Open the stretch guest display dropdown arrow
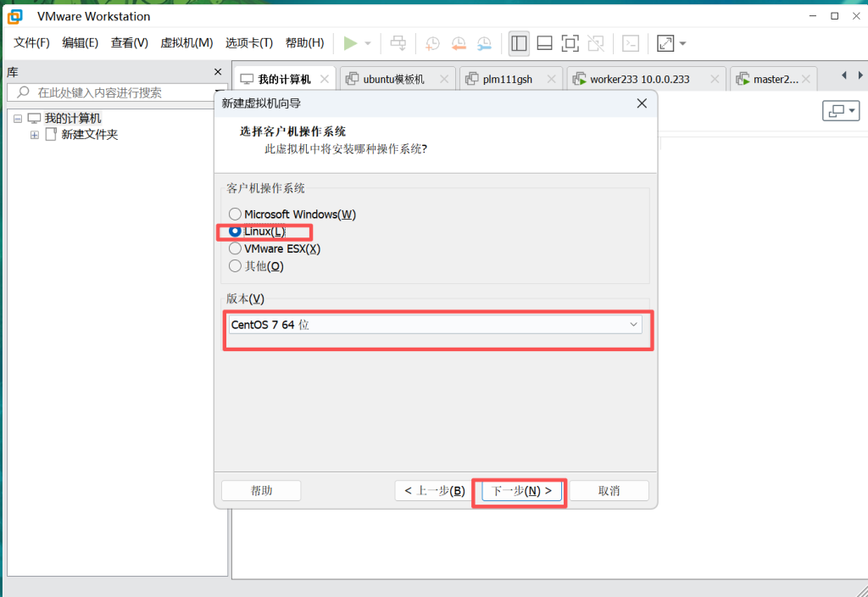Image resolution: width=868 pixels, height=597 pixels. tap(683, 43)
